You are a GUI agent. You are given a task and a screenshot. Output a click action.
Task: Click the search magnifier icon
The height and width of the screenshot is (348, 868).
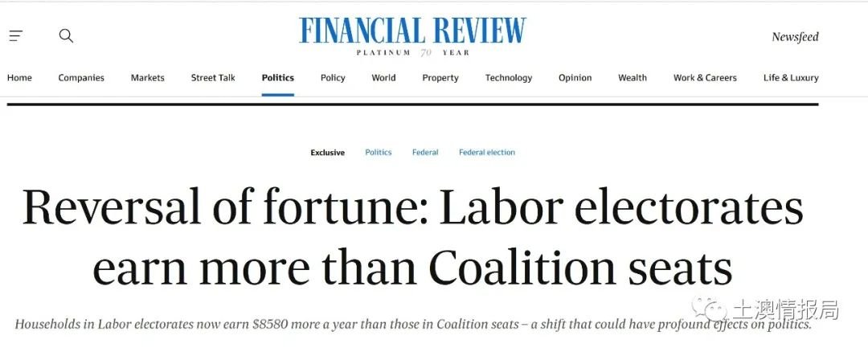pyautogui.click(x=66, y=36)
